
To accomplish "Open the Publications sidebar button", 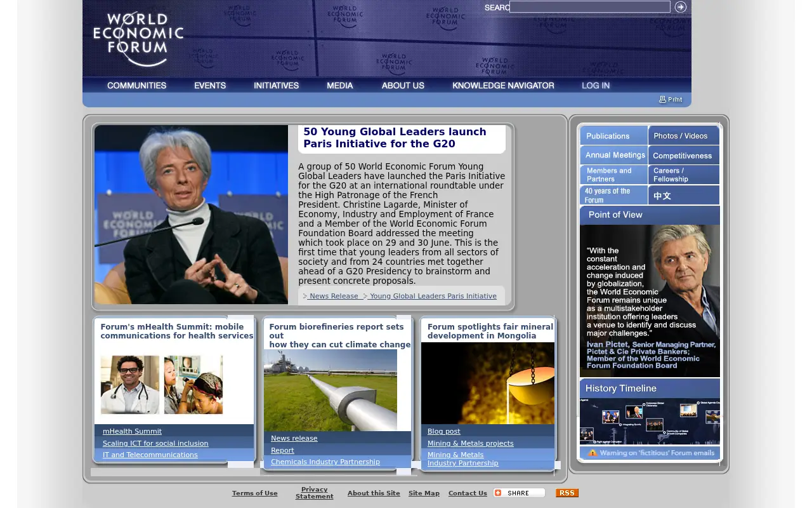I will pos(613,135).
